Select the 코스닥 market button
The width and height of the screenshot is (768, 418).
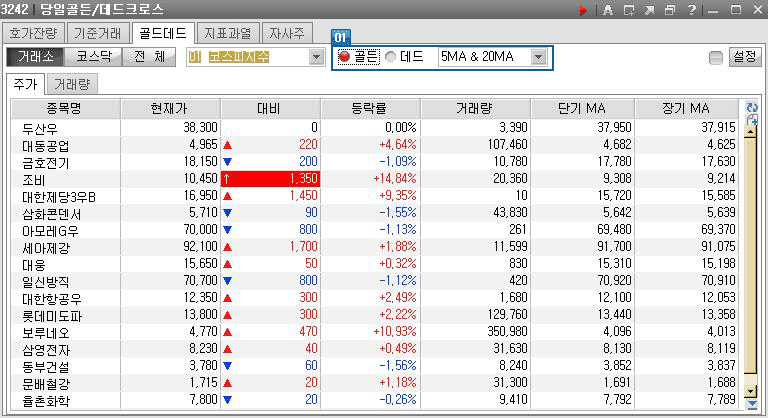tap(95, 57)
